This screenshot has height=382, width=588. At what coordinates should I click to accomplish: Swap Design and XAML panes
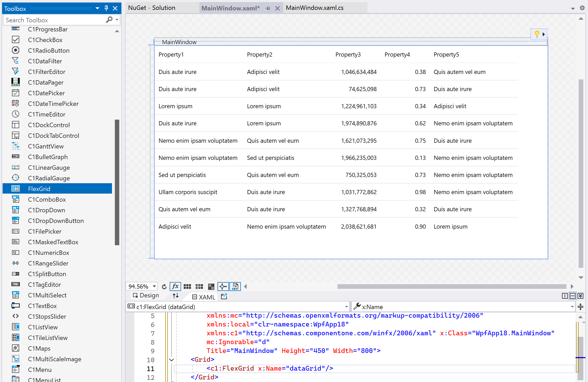pos(176,296)
